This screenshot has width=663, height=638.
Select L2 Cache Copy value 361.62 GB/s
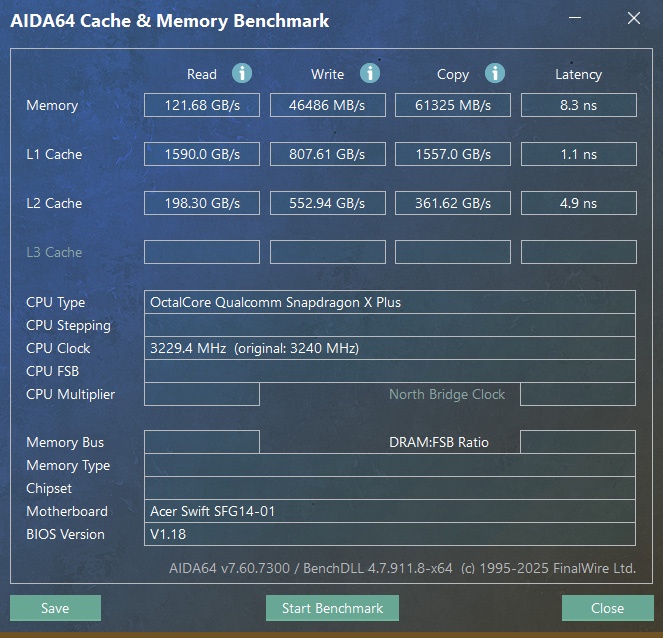click(x=453, y=203)
